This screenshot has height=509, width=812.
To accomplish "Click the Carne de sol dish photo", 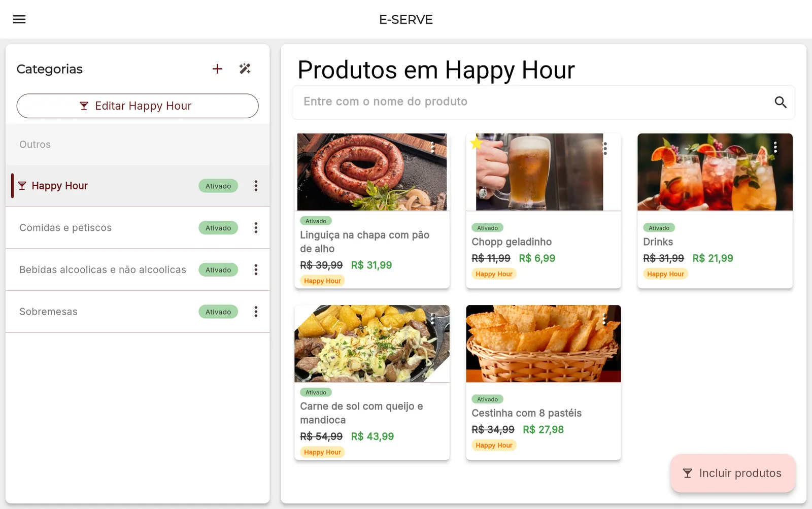I will coord(372,344).
